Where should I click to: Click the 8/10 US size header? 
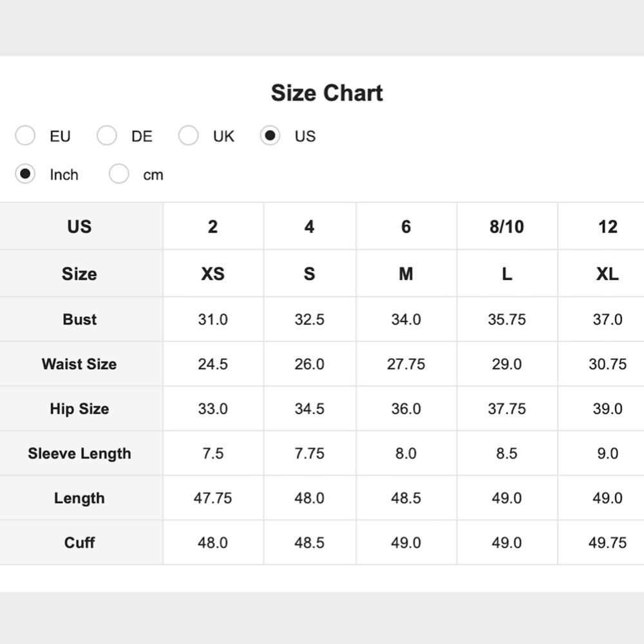(507, 227)
